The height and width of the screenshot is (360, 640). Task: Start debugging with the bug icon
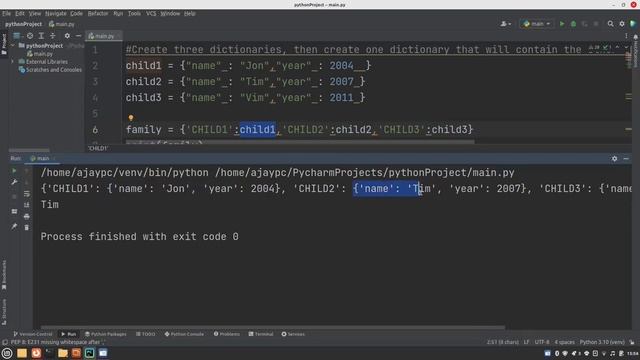tap(573, 24)
